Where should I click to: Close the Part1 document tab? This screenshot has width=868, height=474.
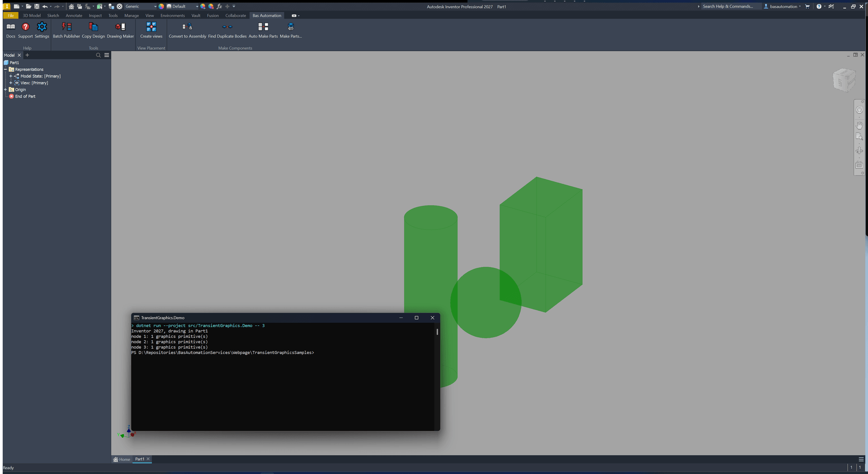click(x=148, y=459)
